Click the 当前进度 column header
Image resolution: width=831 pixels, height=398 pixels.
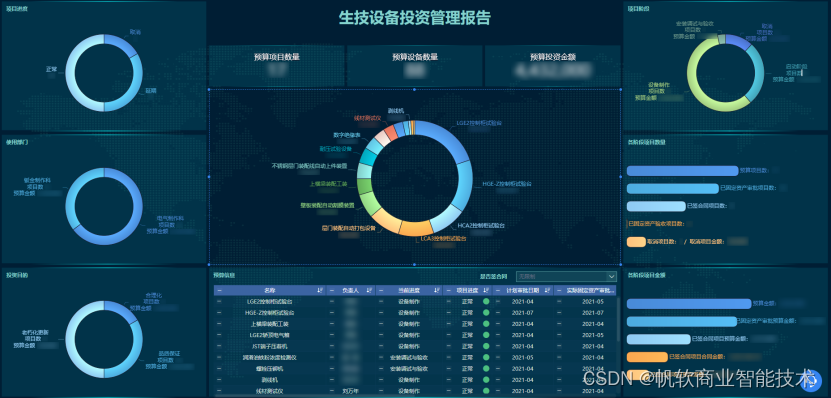tap(409, 290)
